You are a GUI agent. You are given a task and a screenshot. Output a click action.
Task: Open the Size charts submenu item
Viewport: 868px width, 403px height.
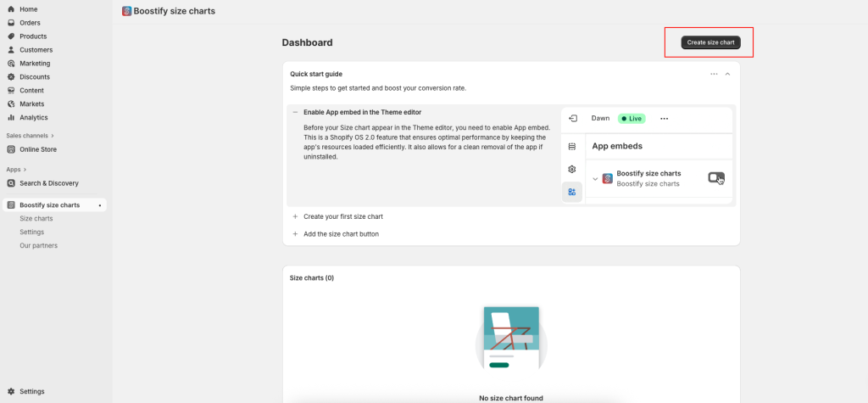coord(36,218)
